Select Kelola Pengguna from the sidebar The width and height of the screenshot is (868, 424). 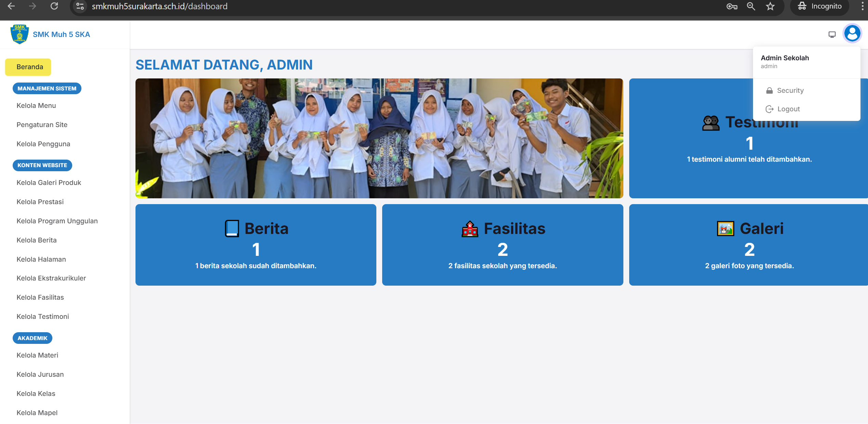coord(43,144)
